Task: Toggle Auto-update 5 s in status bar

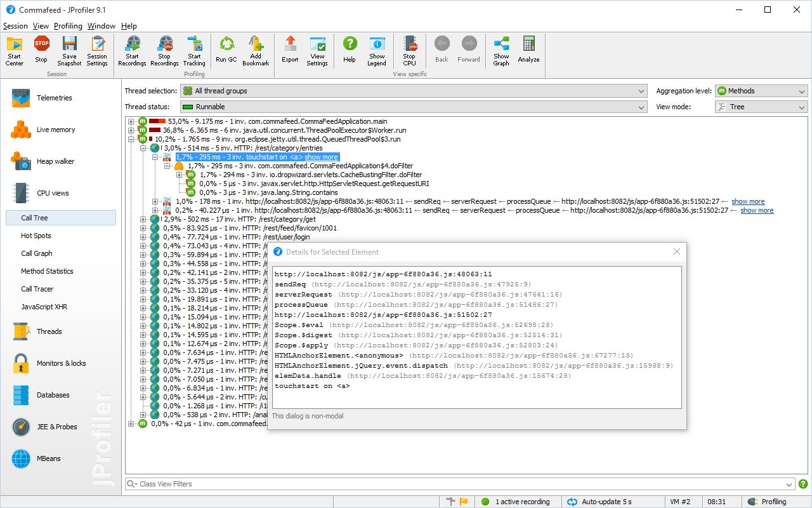Action: point(599,502)
